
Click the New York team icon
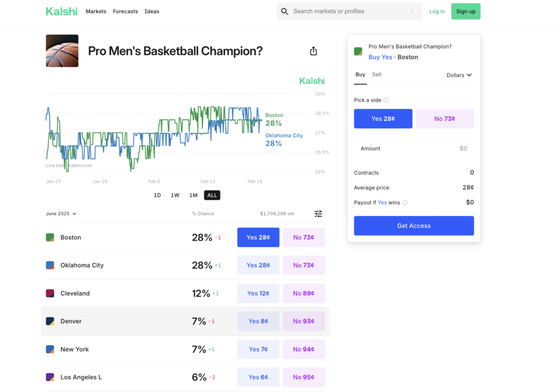50,349
